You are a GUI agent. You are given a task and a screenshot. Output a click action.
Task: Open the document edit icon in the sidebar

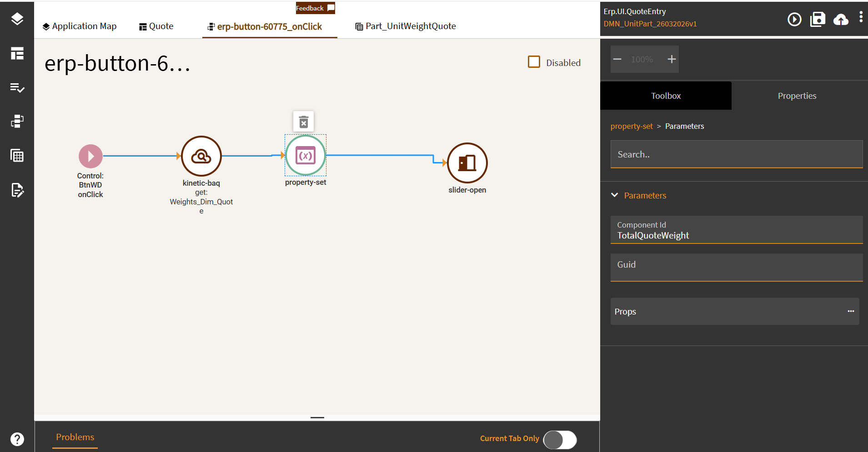(17, 190)
